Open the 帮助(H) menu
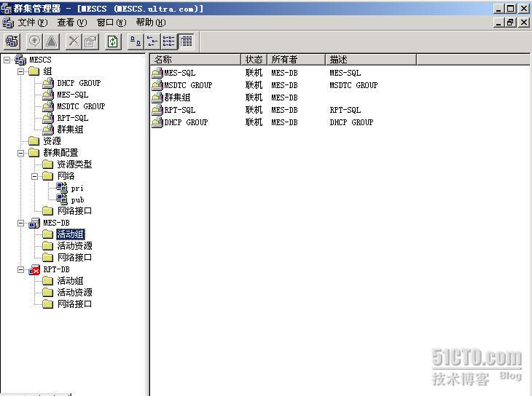This screenshot has width=532, height=396. [x=151, y=23]
